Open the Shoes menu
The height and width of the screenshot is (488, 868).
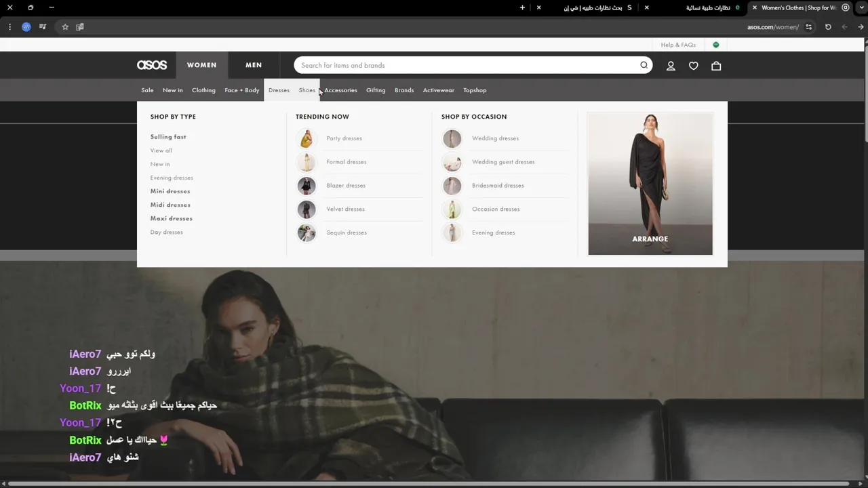(307, 90)
